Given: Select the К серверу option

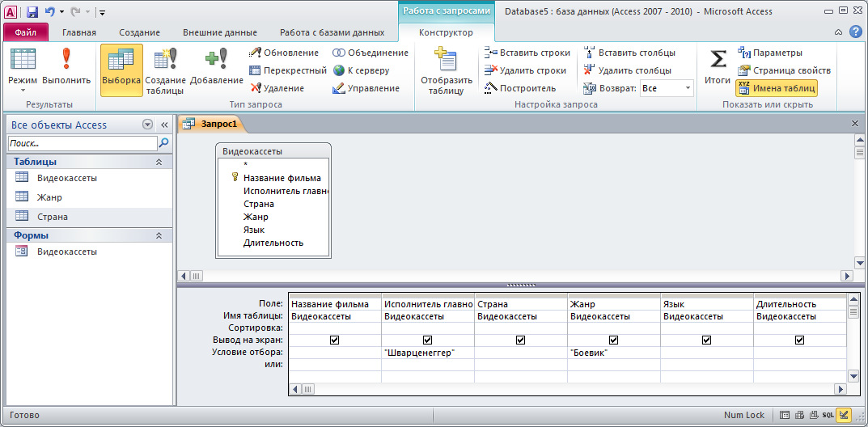Looking at the screenshot, I should click(361, 71).
